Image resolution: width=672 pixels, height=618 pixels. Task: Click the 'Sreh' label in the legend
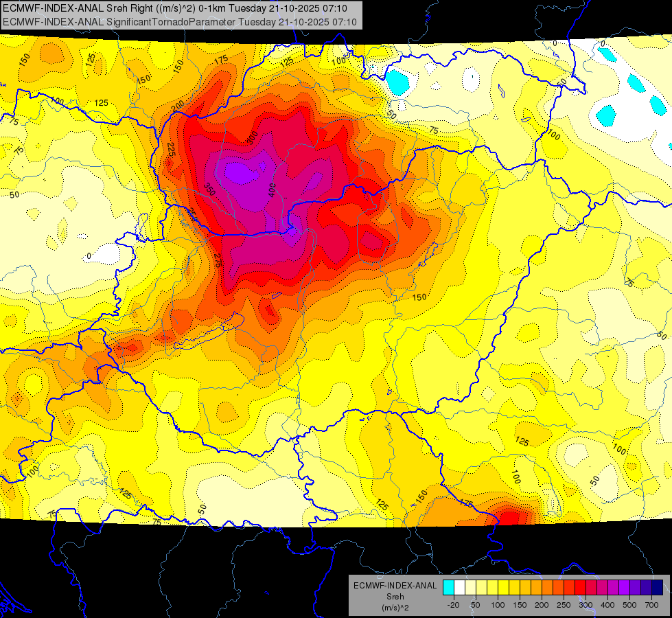pos(395,597)
